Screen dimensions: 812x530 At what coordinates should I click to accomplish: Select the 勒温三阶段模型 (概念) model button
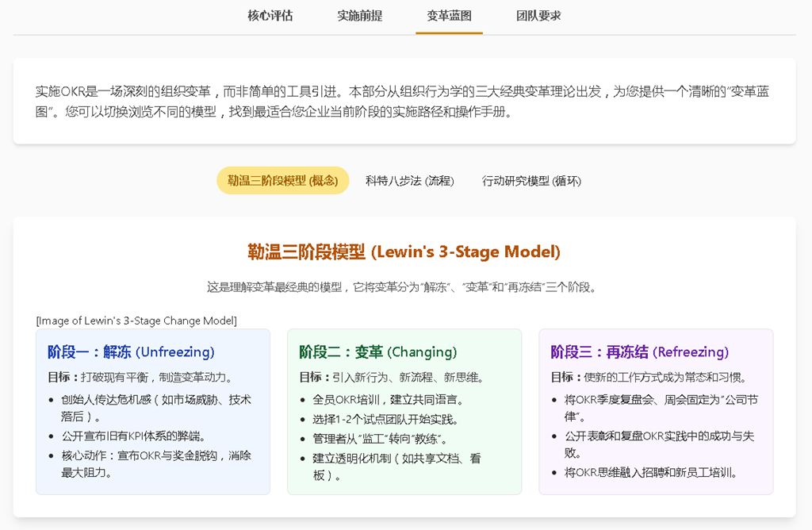(282, 181)
